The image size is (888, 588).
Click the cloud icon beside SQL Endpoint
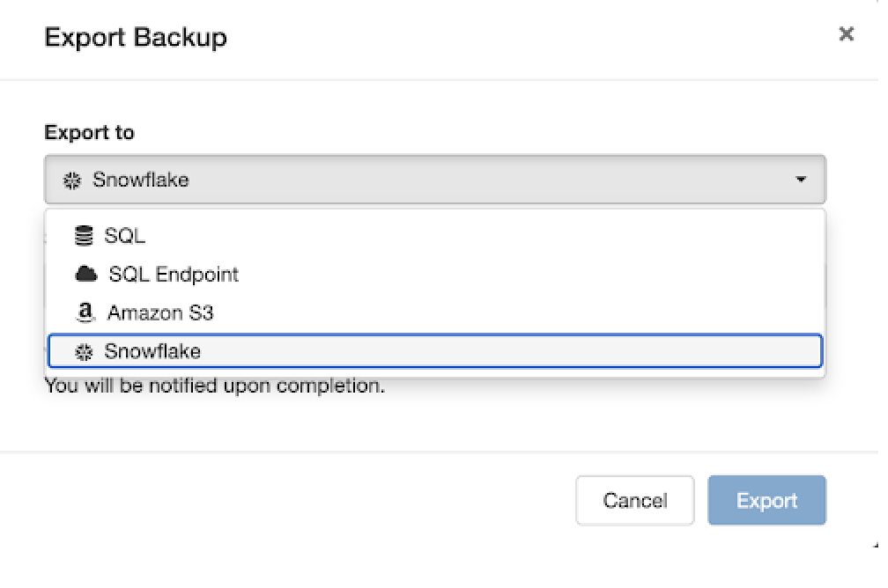point(85,275)
